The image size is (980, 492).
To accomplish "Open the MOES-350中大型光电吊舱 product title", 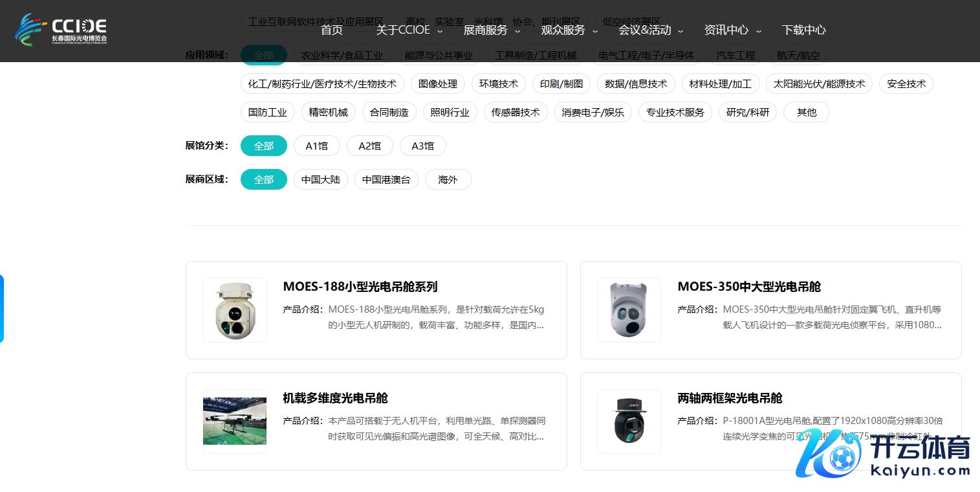I will click(x=748, y=286).
